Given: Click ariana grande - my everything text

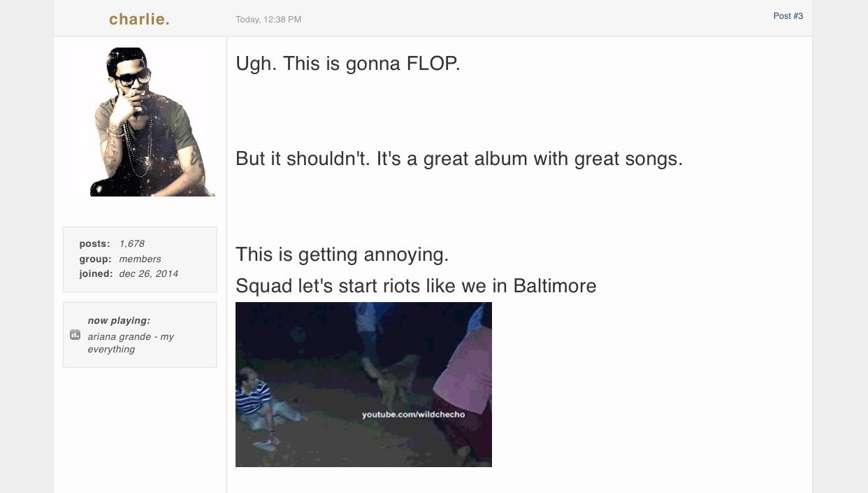Looking at the screenshot, I should click(131, 343).
